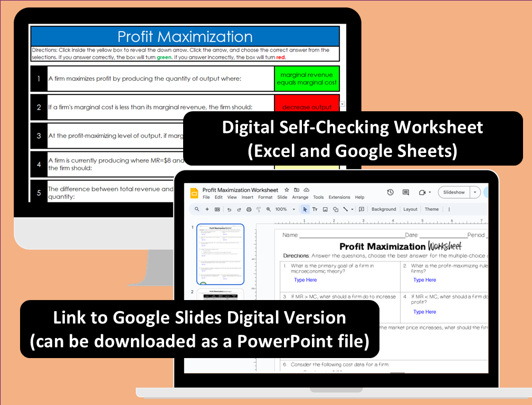Open the Google Slides home logo

(194, 193)
